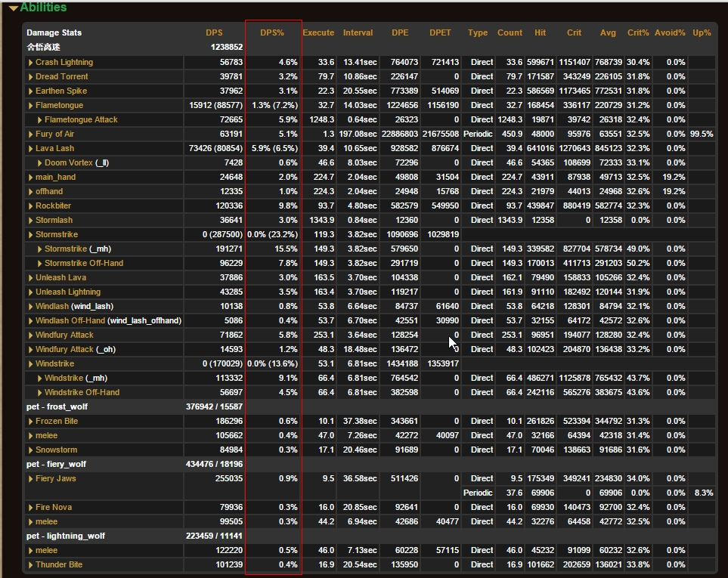Viewport: 728px width, 578px height.
Task: Click the Unleash Lightning ability
Action: 67,292
